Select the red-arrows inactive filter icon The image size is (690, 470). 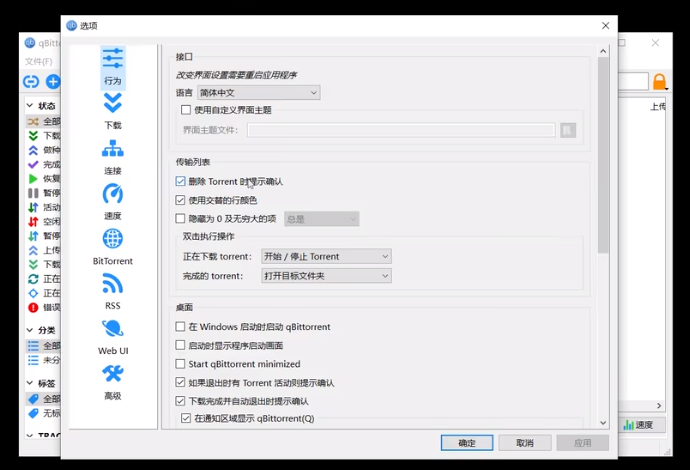click(33, 221)
